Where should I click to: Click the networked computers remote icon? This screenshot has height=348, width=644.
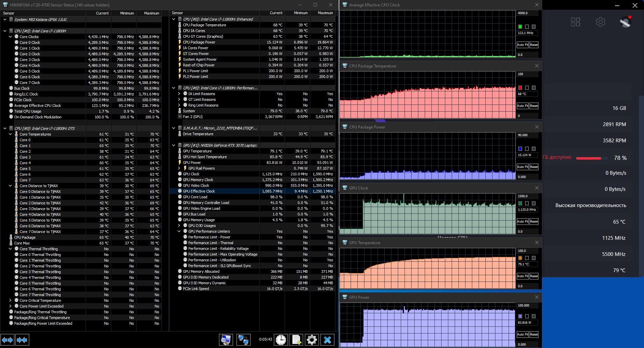pos(243,340)
